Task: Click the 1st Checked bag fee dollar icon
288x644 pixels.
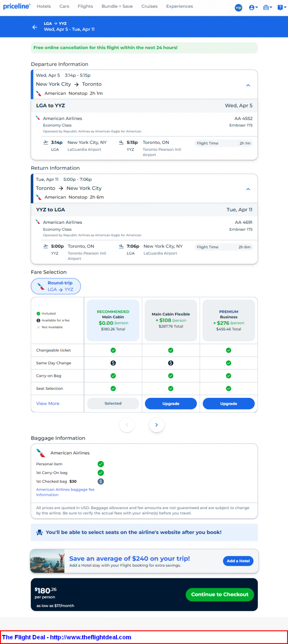Action: pyautogui.click(x=101, y=481)
